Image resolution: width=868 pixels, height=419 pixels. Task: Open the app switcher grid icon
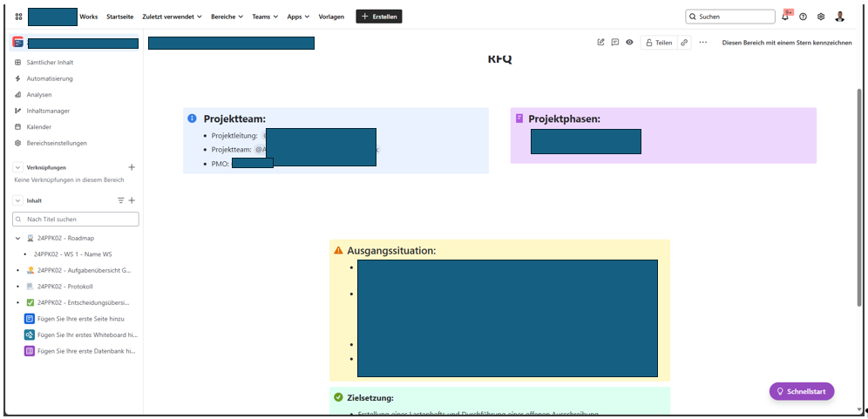[x=18, y=17]
